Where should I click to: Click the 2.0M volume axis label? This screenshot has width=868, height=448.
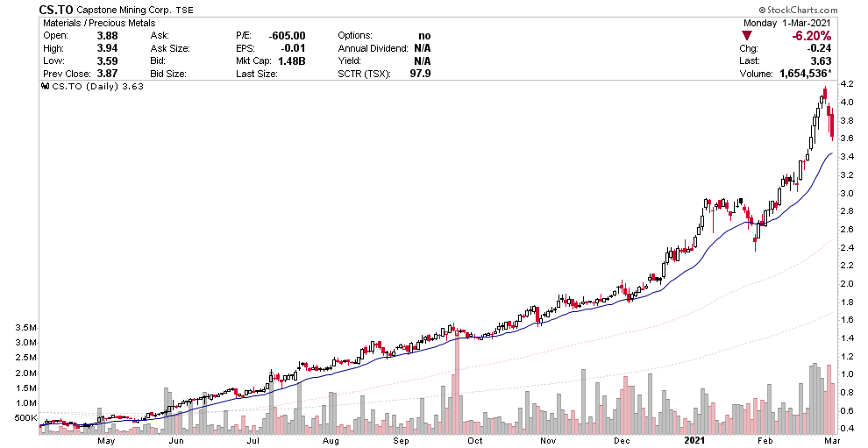pos(26,373)
